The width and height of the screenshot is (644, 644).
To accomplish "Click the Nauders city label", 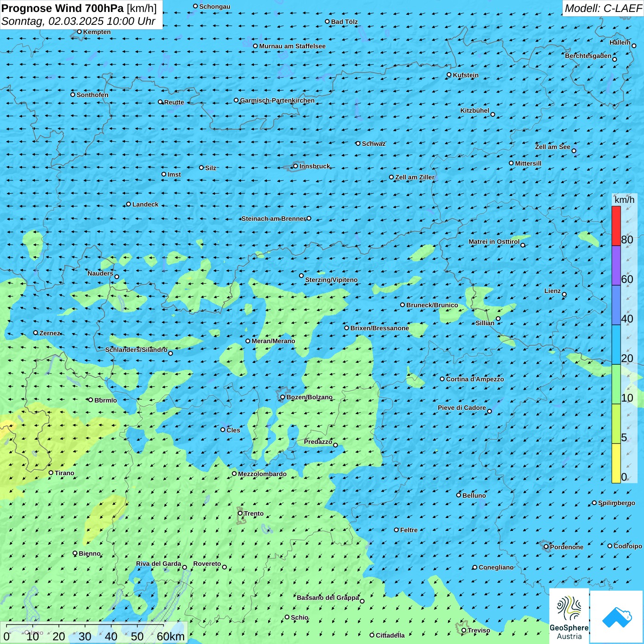I will [x=100, y=273].
